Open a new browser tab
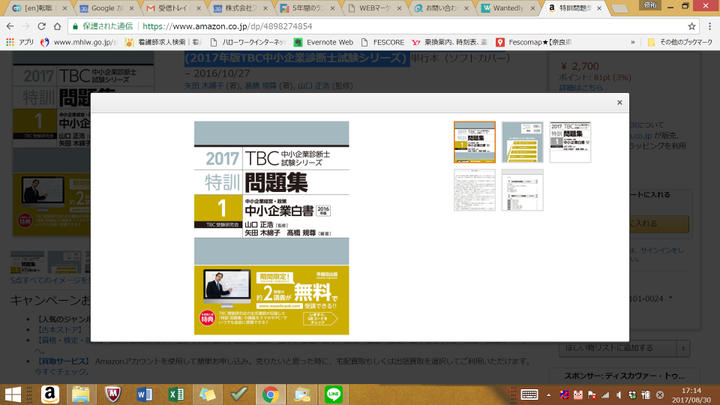Screen dimensions: 720x405 coord(620,8)
